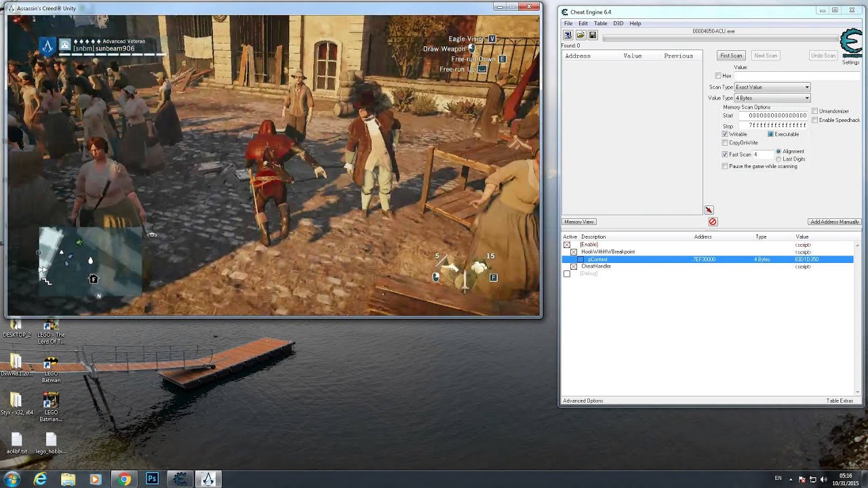Click the red arrow copy-to-address-list icon
This screenshot has height=488, width=868.
click(709, 210)
